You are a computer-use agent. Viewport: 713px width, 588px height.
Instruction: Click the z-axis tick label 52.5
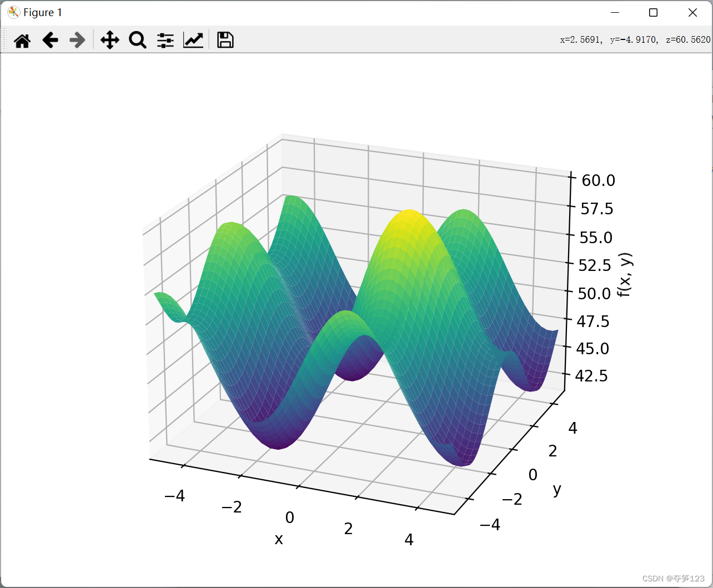pyautogui.click(x=595, y=265)
